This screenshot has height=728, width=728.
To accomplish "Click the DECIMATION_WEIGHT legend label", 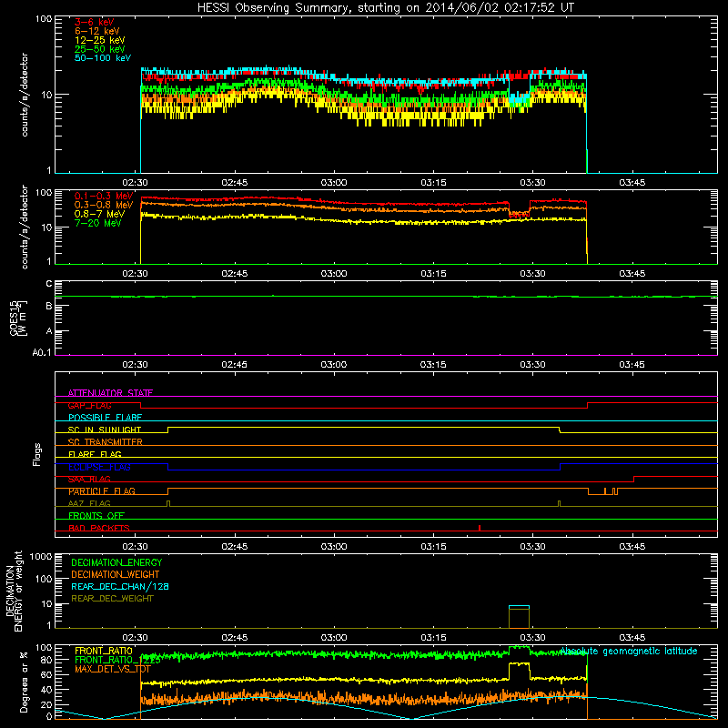I will click(x=116, y=574).
